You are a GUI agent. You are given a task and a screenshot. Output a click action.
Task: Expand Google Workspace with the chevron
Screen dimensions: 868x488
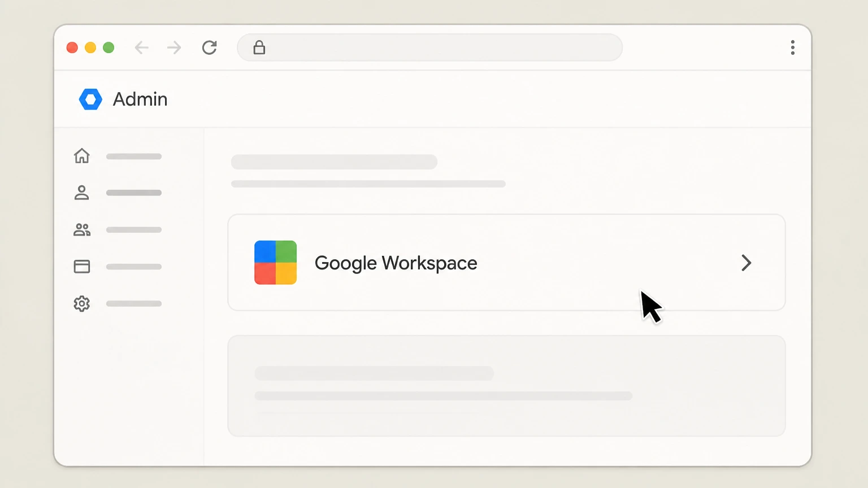747,263
